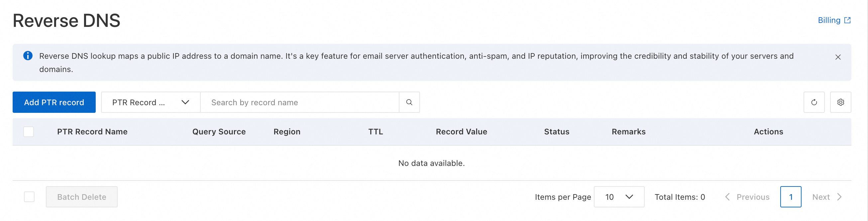Click the Batch Delete button
The image size is (868, 221).
coord(81,197)
